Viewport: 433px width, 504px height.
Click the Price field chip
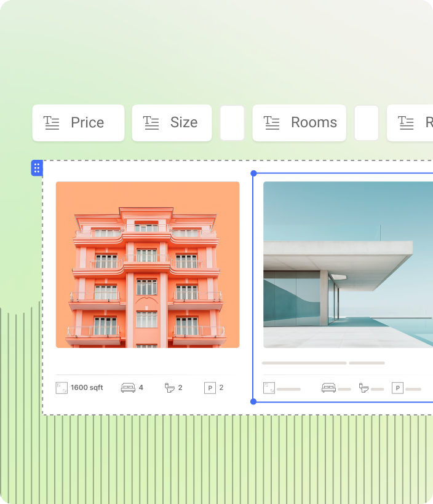tap(78, 123)
